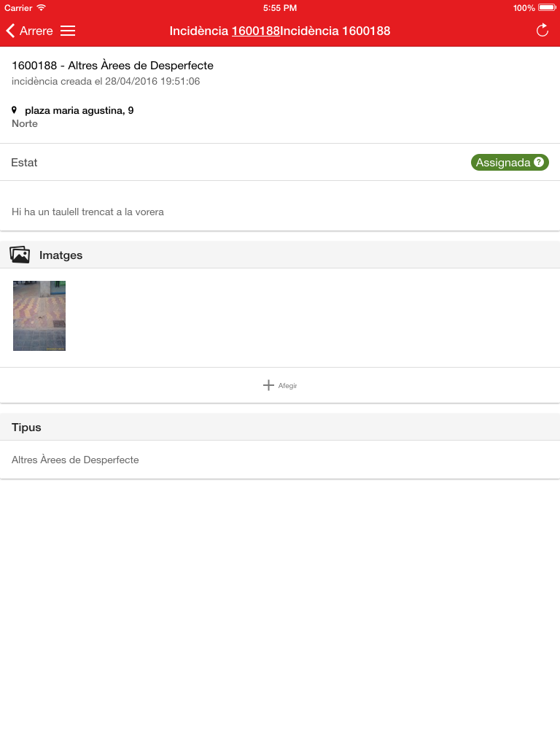Screen dimensions: 560x747
Task: Click the plus icon beside Afegir
Action: 268,385
